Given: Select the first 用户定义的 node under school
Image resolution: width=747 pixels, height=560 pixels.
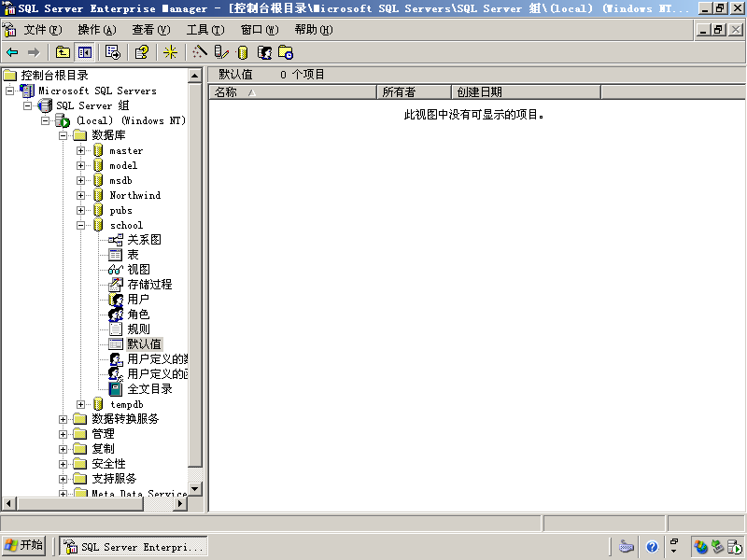Looking at the screenshot, I should coord(157,359).
